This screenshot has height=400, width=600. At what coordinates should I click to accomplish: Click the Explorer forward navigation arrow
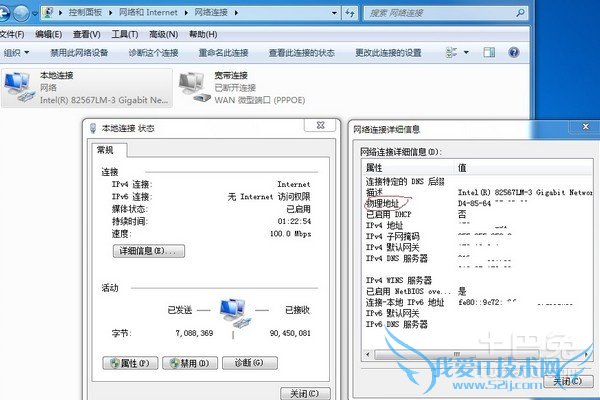21,13
